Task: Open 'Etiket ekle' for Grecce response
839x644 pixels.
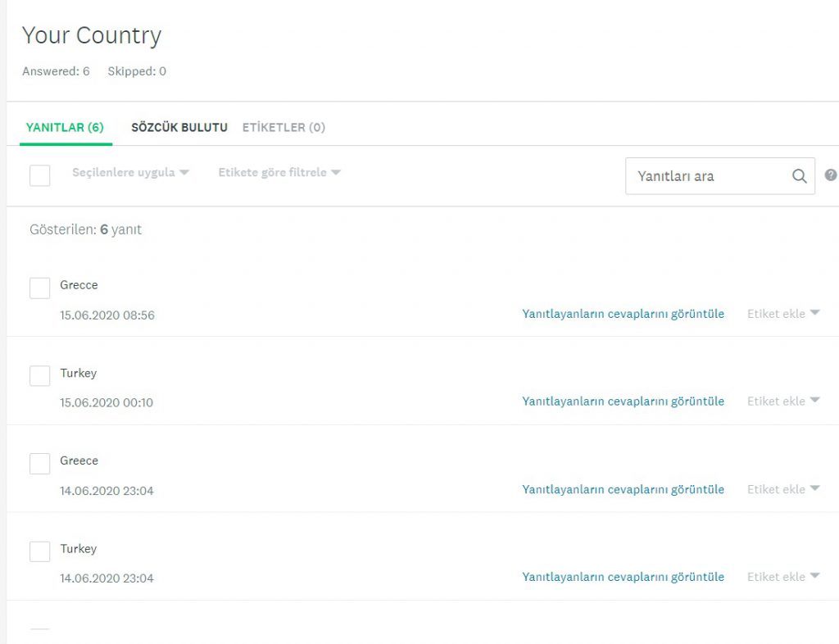Action: click(x=782, y=314)
